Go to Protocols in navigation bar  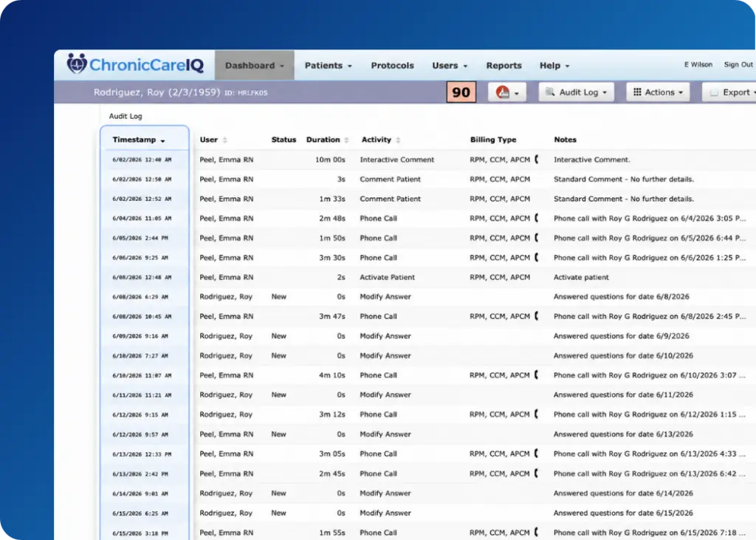click(393, 65)
